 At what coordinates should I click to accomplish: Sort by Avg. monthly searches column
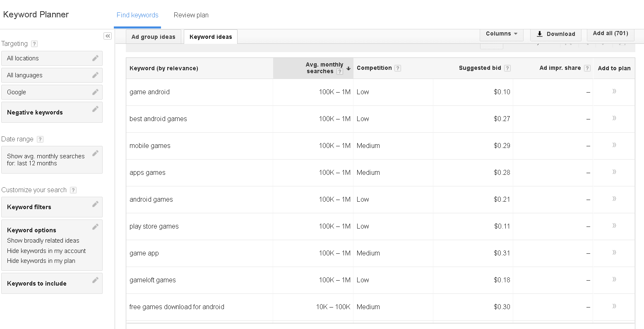[x=324, y=68]
